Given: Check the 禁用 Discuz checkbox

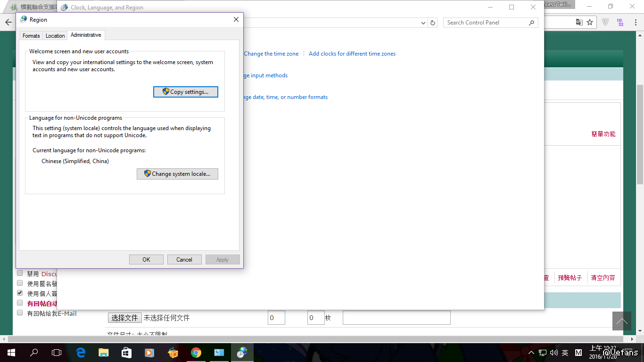Looking at the screenshot, I should coord(20,273).
